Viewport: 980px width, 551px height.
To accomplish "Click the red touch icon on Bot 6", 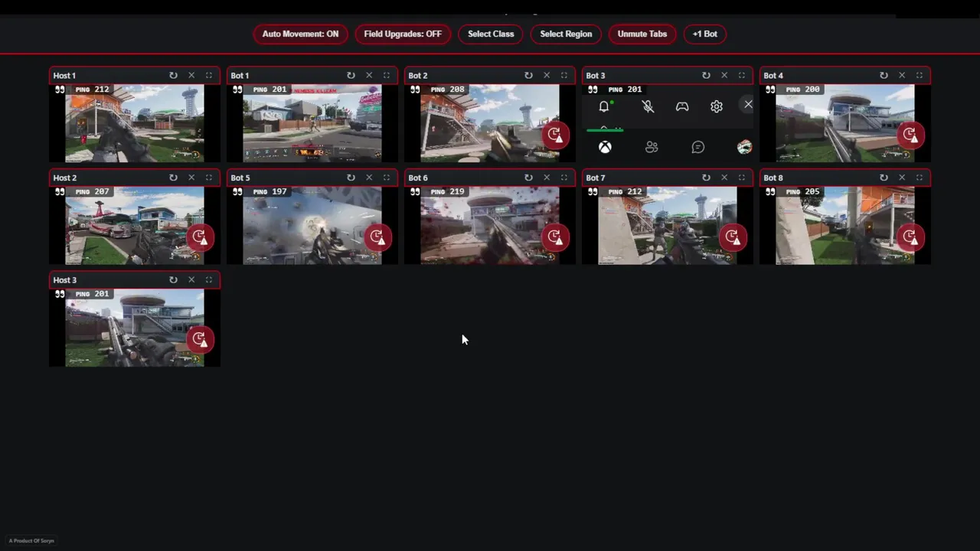I will tap(555, 237).
